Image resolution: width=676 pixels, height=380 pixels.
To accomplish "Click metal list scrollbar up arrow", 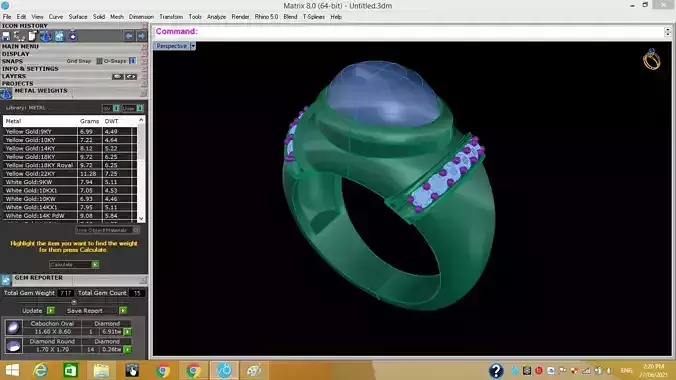I will [x=141, y=120].
